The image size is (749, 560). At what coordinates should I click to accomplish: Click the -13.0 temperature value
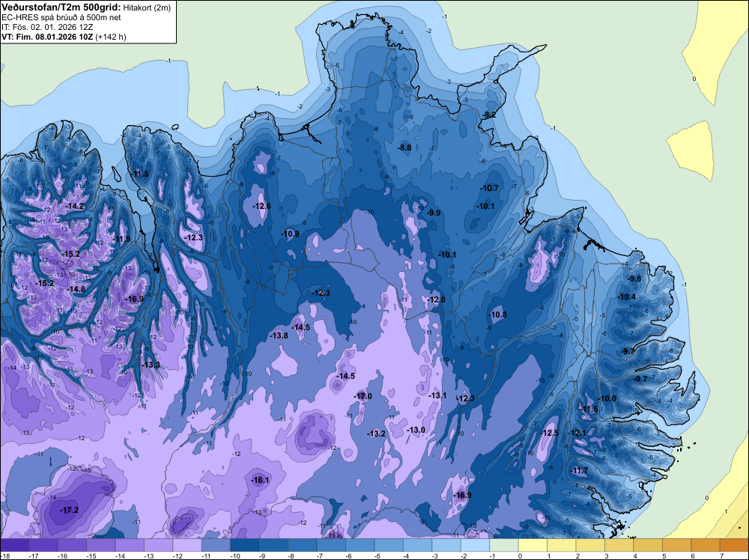416,430
